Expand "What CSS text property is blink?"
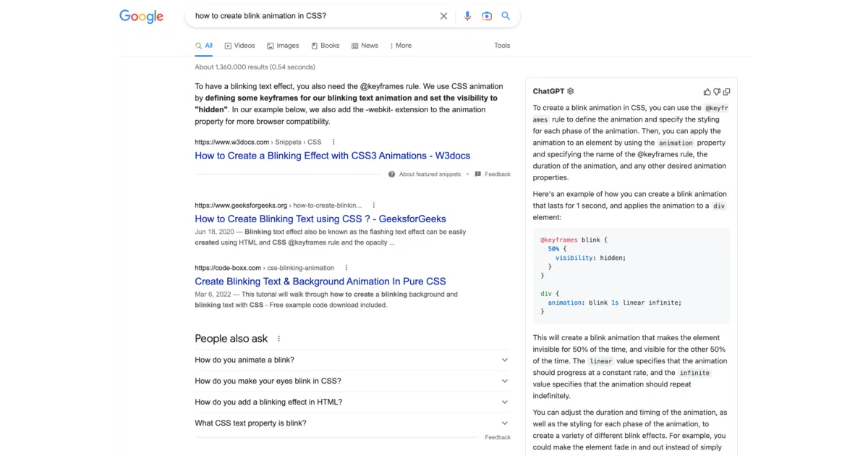The width and height of the screenshot is (868, 456). [352, 423]
